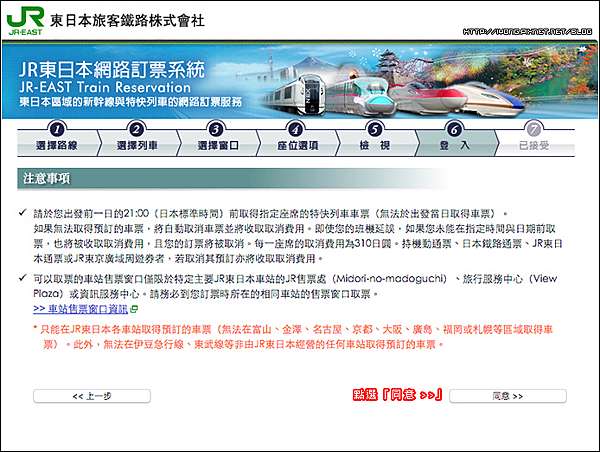This screenshot has height=452, width=600.
Task: Select step 3 選擇窗口
Action: pyautogui.click(x=217, y=139)
